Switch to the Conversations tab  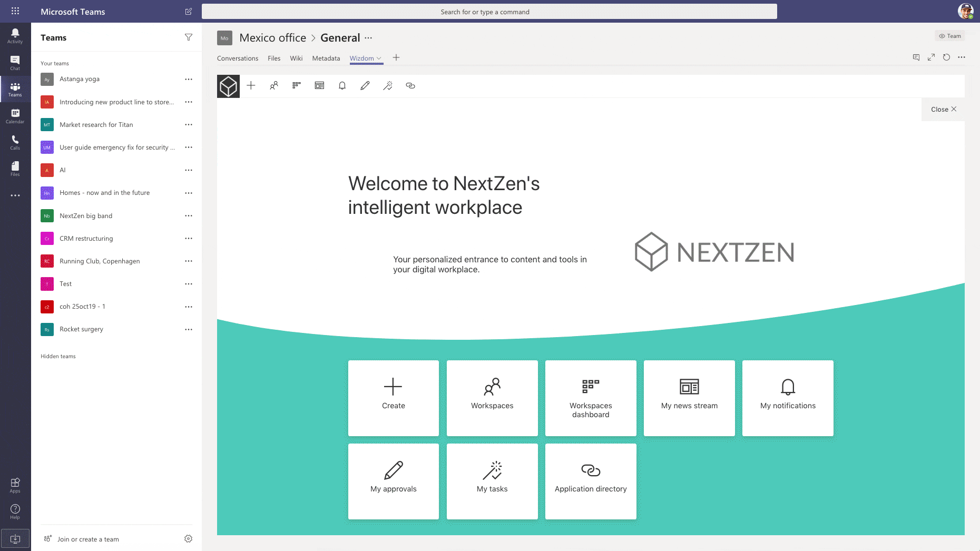point(238,58)
